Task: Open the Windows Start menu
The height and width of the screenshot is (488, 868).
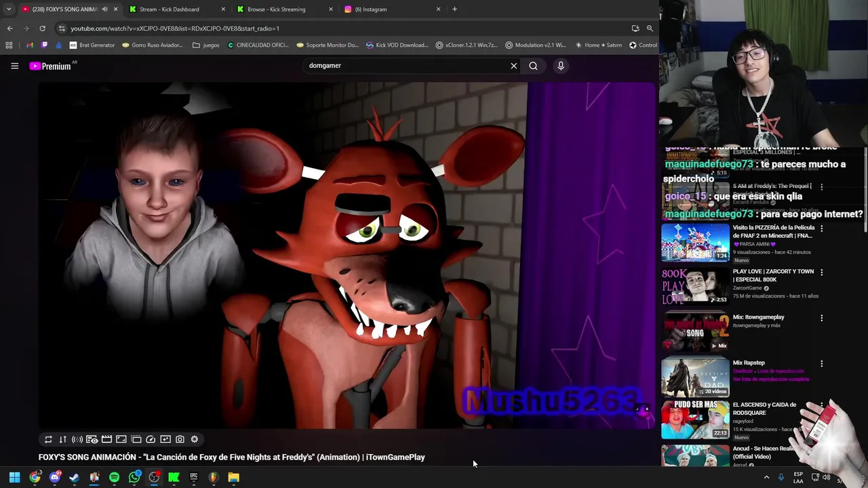Action: click(14, 477)
